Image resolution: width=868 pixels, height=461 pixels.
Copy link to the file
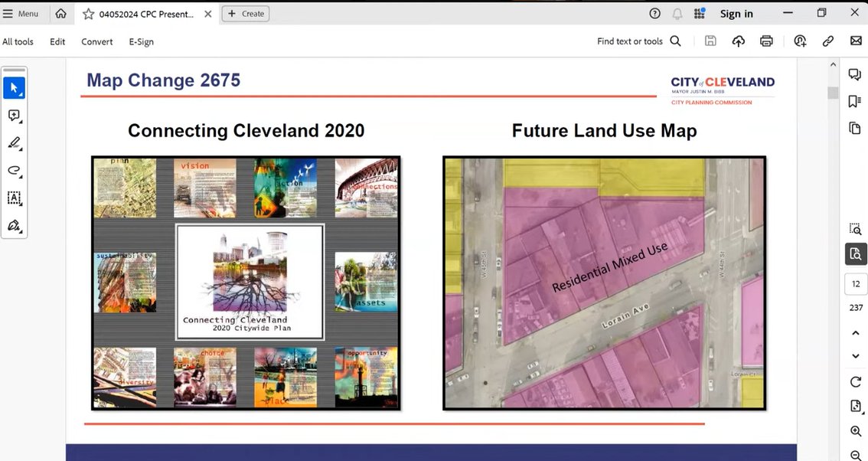tap(828, 41)
